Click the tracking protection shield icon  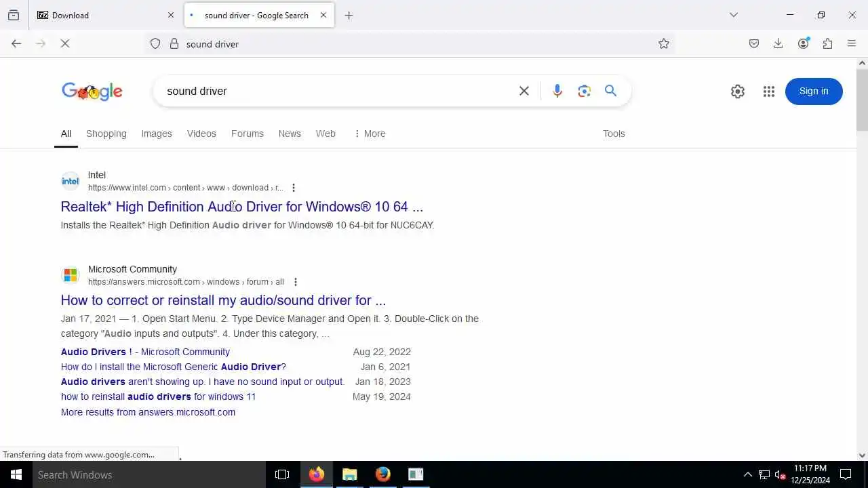pyautogui.click(x=155, y=43)
